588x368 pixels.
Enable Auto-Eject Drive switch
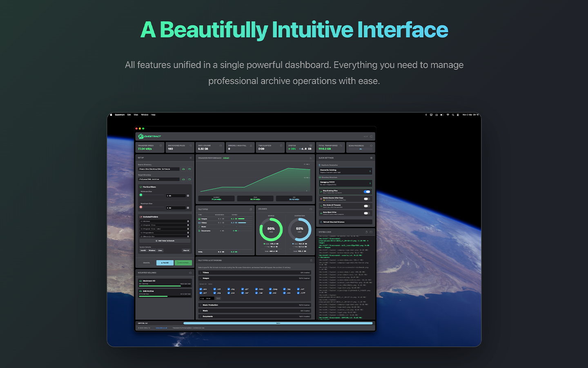click(367, 213)
